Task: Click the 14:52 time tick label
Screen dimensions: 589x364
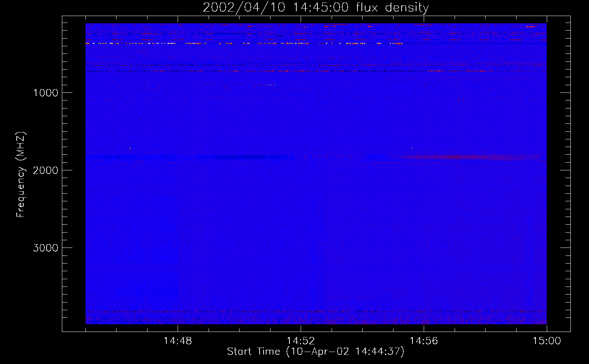Action: pyautogui.click(x=301, y=341)
